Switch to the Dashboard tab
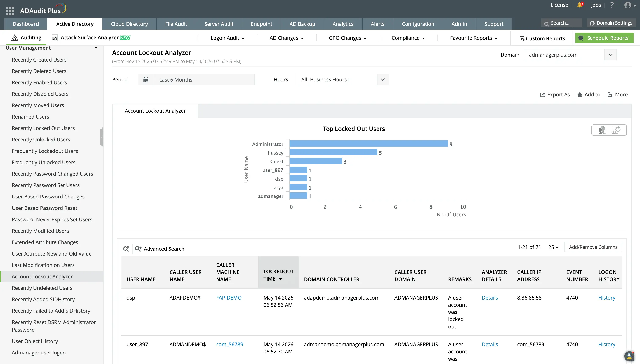Screen dimensions: 640x364 [x=26, y=24]
